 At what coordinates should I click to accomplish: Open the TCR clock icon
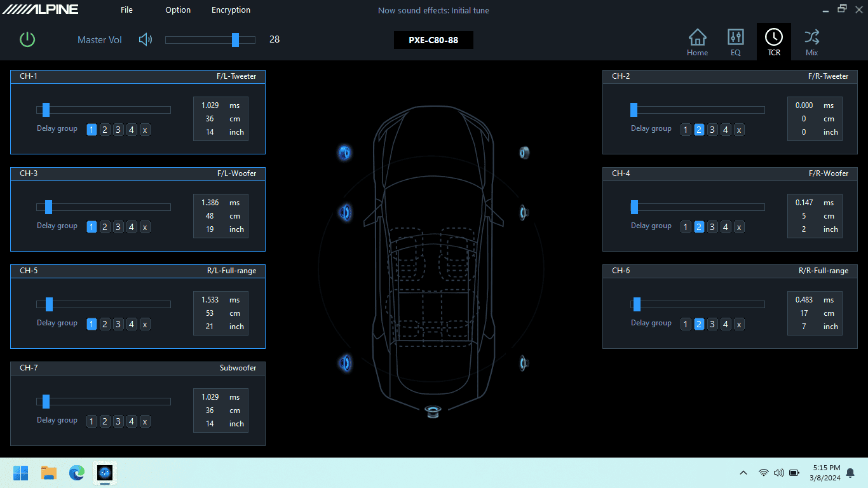click(773, 42)
